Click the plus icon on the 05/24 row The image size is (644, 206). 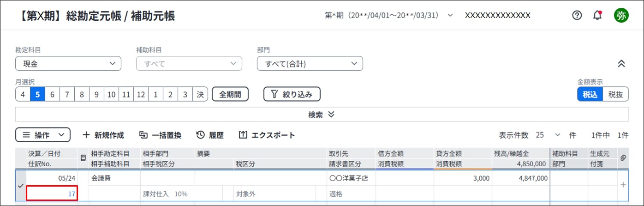click(623, 185)
